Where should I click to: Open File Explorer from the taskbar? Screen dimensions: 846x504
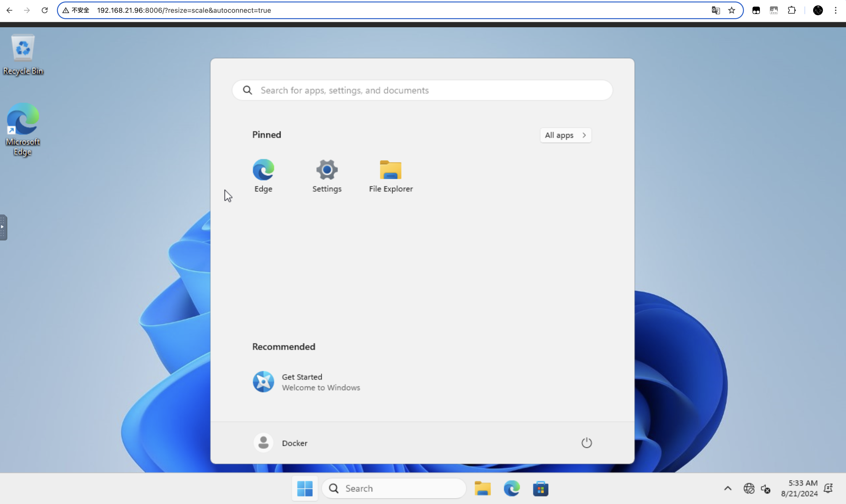482,489
